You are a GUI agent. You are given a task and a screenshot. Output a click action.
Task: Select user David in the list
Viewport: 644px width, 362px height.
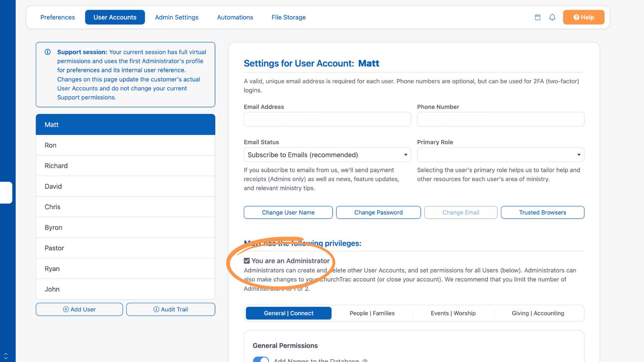126,186
